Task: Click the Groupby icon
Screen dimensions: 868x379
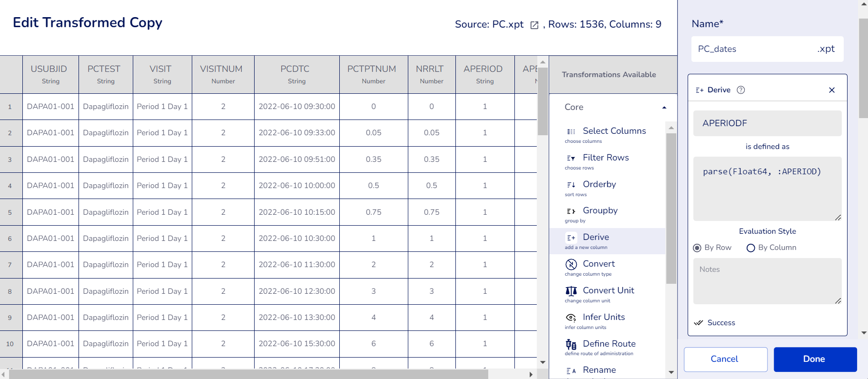Action: click(x=571, y=211)
